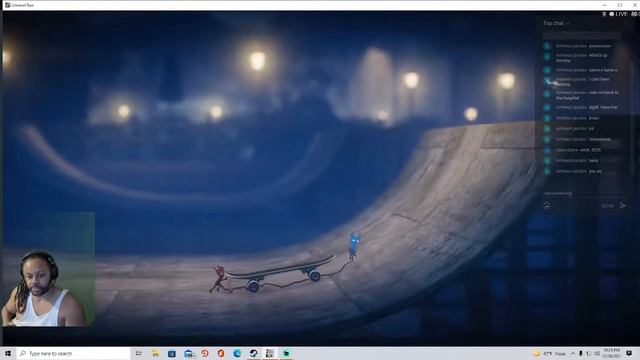Switch to Steam in the taskbar
640x360 pixels.
pos(253,353)
